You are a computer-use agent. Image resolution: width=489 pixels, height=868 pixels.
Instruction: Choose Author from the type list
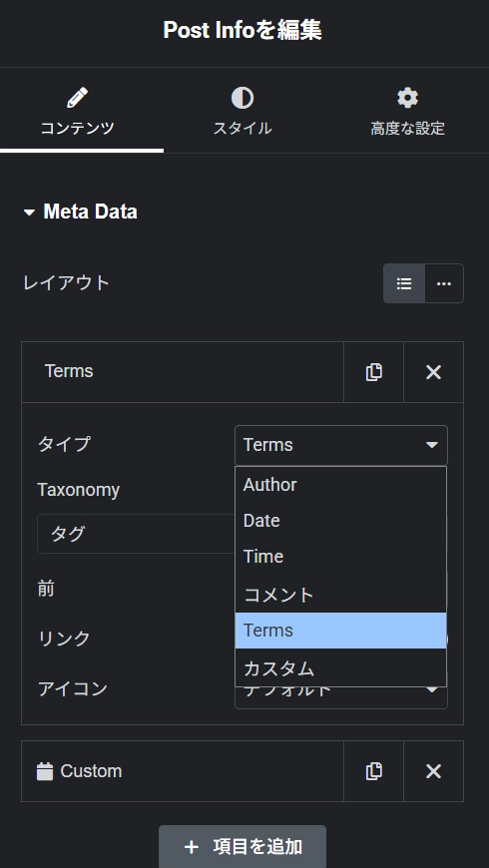(340, 485)
